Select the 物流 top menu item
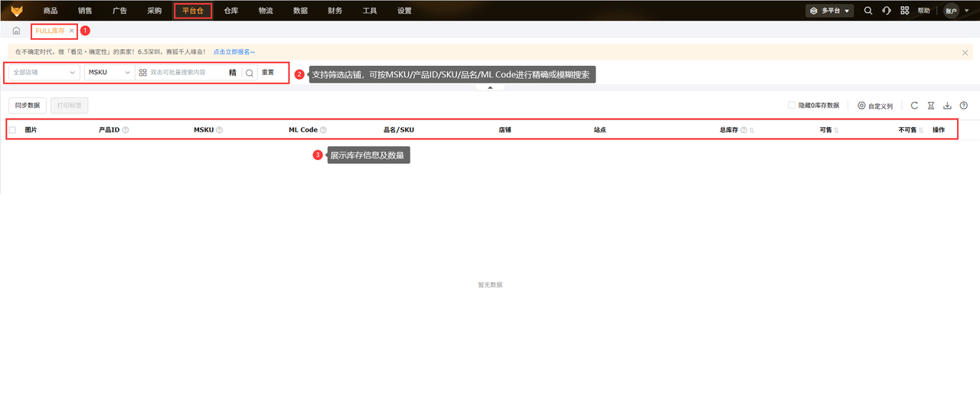Screen dimensions: 980x416 point(266,11)
